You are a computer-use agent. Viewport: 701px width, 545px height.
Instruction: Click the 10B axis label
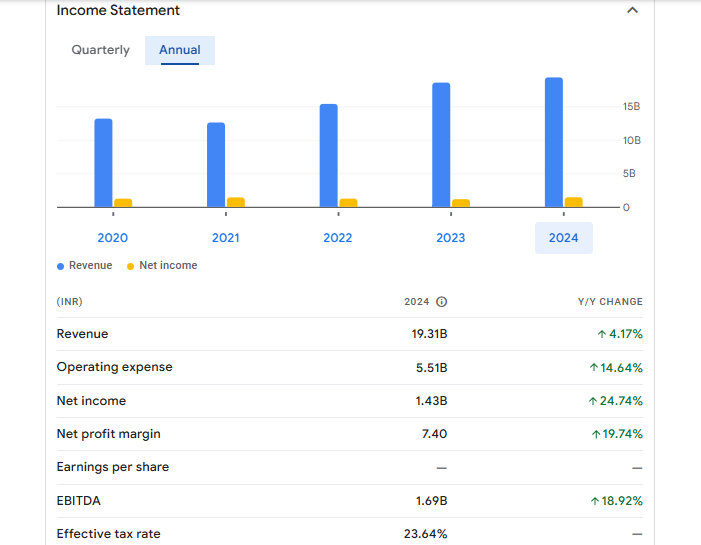(x=632, y=140)
